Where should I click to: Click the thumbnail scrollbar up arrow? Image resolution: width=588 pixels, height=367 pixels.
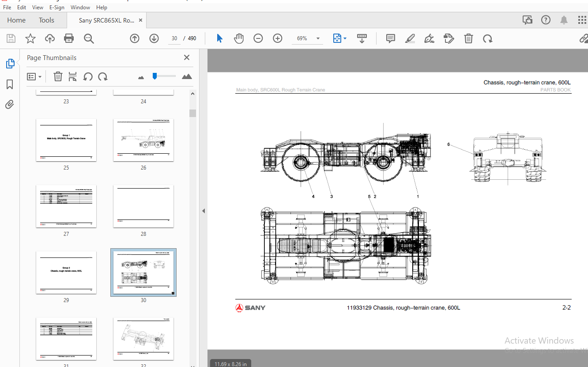click(x=193, y=94)
